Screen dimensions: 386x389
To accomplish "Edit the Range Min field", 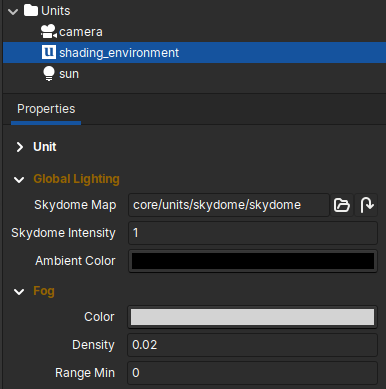I will (252, 373).
